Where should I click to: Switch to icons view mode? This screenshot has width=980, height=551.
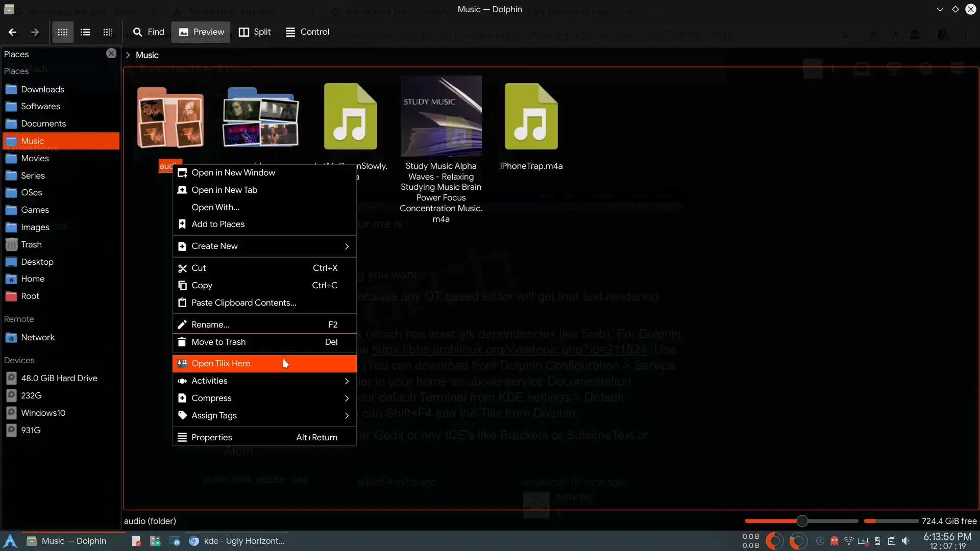pyautogui.click(x=63, y=32)
